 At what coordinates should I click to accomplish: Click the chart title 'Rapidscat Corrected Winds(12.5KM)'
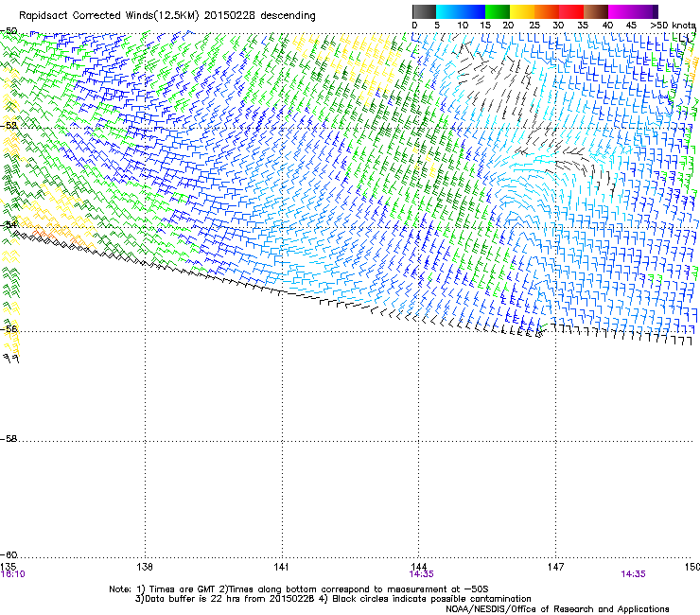109,16
